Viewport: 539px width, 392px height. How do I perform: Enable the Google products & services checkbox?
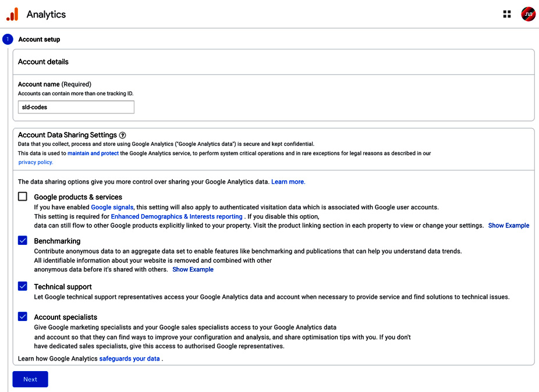pyautogui.click(x=22, y=197)
